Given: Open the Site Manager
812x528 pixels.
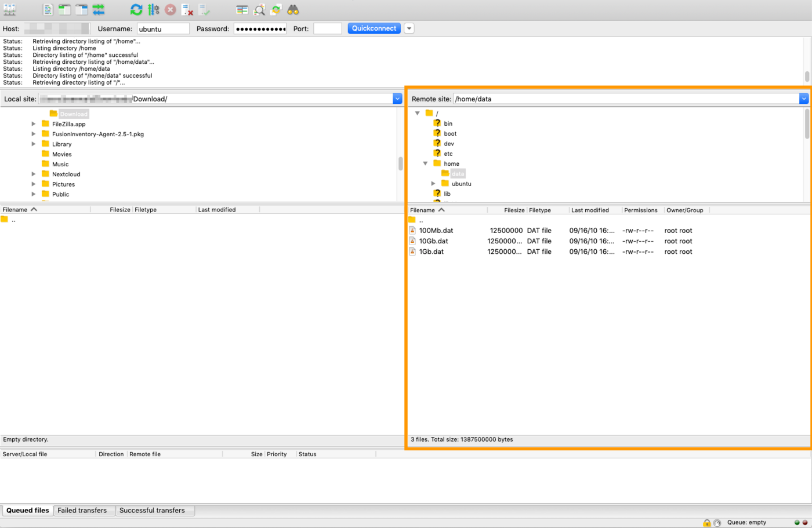Looking at the screenshot, I should pos(9,9).
